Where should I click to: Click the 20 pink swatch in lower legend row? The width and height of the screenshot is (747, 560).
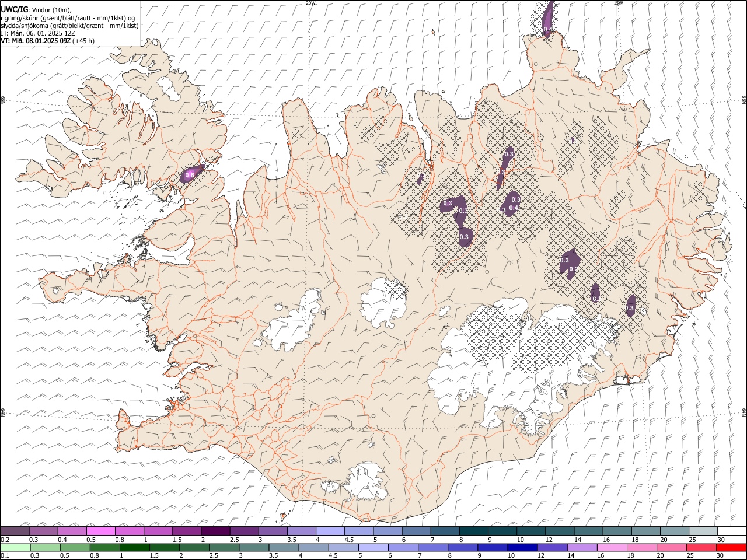click(x=672, y=547)
